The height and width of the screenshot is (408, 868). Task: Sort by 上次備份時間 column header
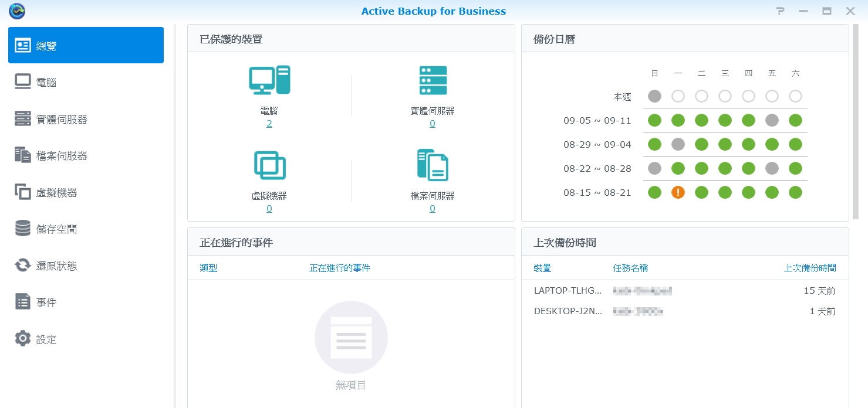pyautogui.click(x=809, y=268)
